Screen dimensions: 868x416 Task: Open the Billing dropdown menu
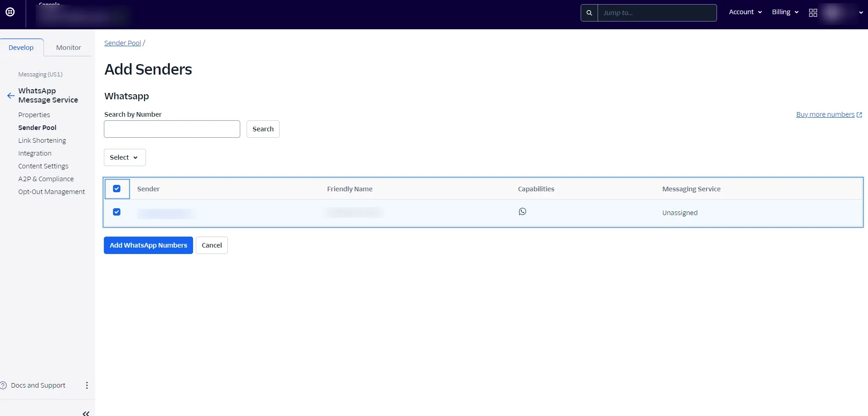[x=785, y=12]
